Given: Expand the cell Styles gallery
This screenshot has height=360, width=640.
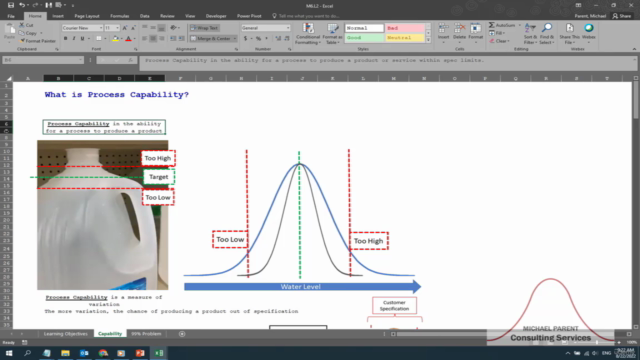Looking at the screenshot, I should click(x=428, y=40).
